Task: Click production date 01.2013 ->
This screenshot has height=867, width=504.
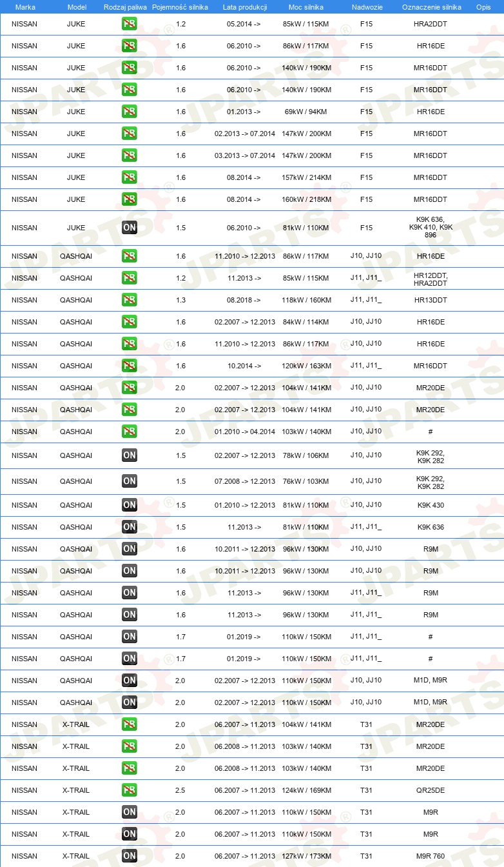Action: (x=244, y=112)
